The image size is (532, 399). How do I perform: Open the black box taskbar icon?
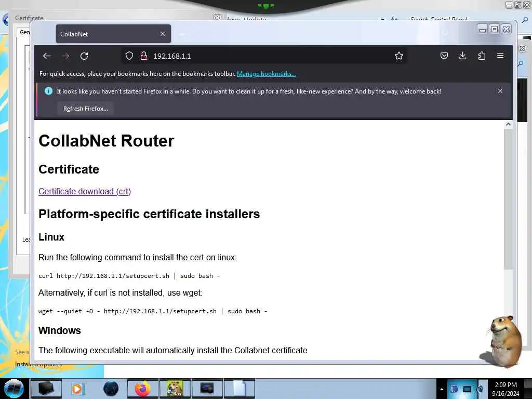(x=46, y=389)
